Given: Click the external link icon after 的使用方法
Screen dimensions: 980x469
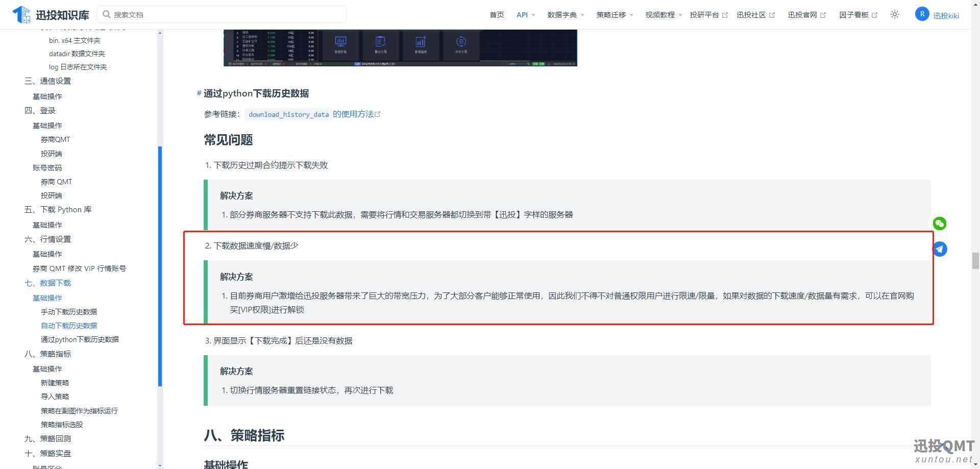Looking at the screenshot, I should point(378,114).
